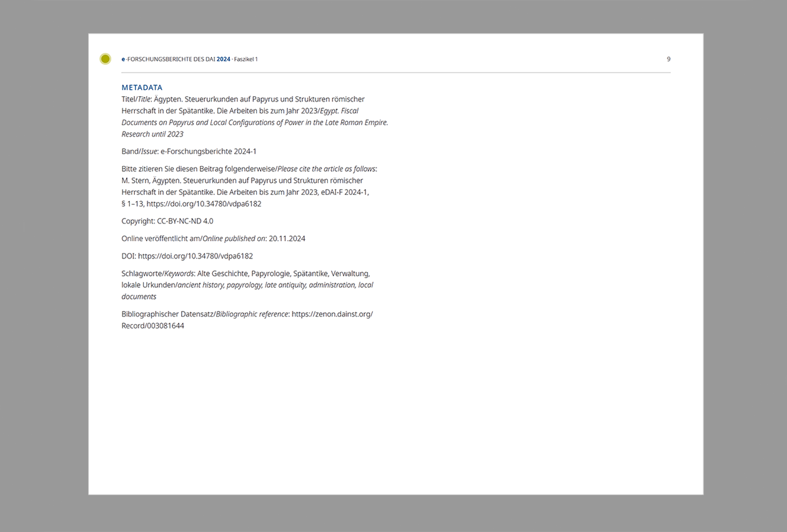Click the publication date 20.11.2024
Viewport: 787px width, 532px height.
tap(286, 238)
